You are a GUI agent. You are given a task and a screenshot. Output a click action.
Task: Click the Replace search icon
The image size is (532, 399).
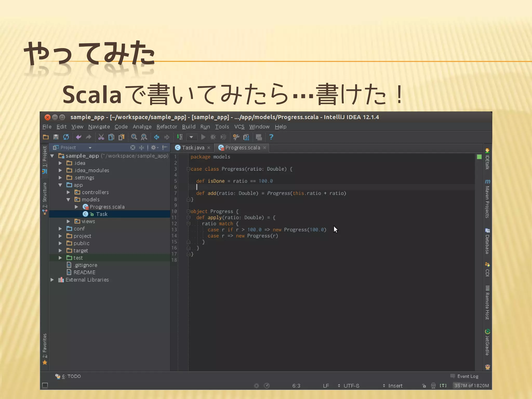[144, 137]
